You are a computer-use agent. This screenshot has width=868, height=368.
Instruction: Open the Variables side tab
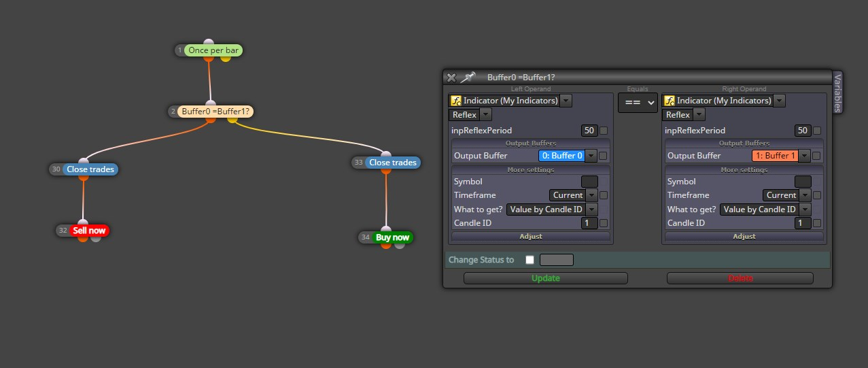click(837, 92)
